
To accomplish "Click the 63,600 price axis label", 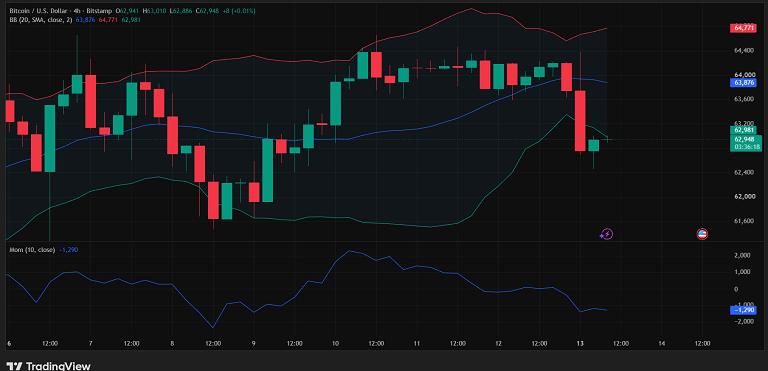I will pos(744,99).
